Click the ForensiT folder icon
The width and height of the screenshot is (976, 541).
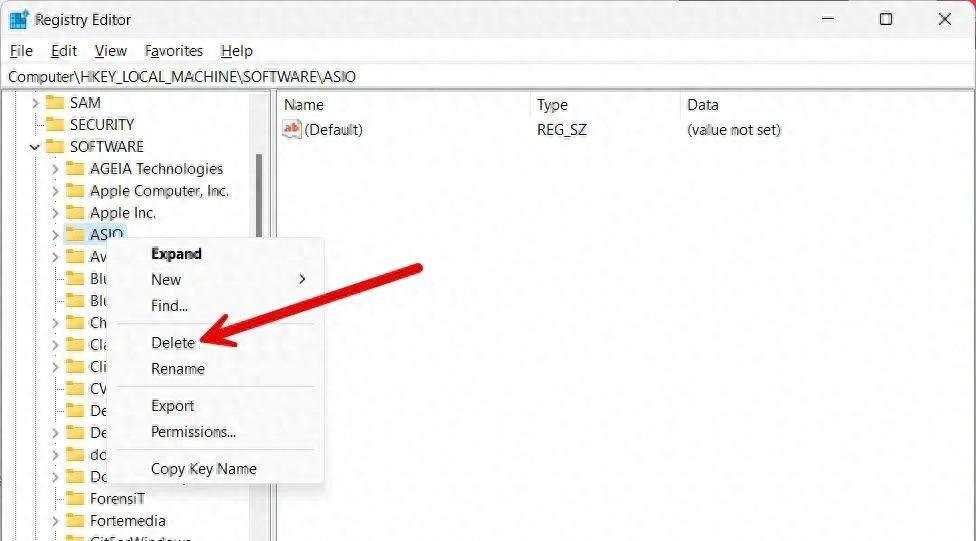point(75,498)
